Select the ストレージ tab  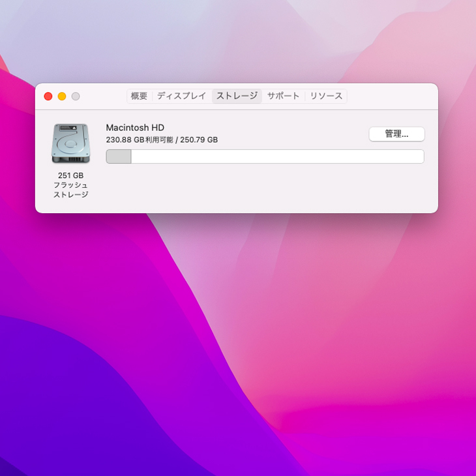click(x=237, y=97)
